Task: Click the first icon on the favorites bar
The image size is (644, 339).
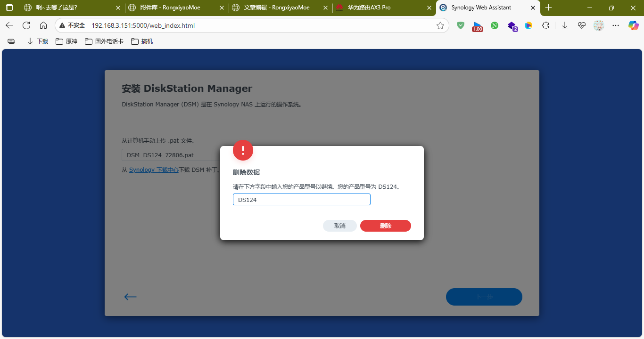Action: tap(11, 41)
